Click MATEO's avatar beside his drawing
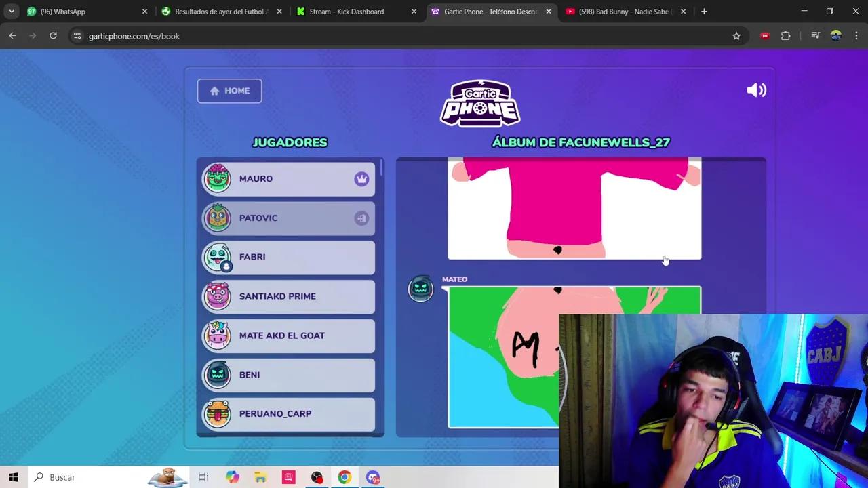868x488 pixels. tap(420, 288)
